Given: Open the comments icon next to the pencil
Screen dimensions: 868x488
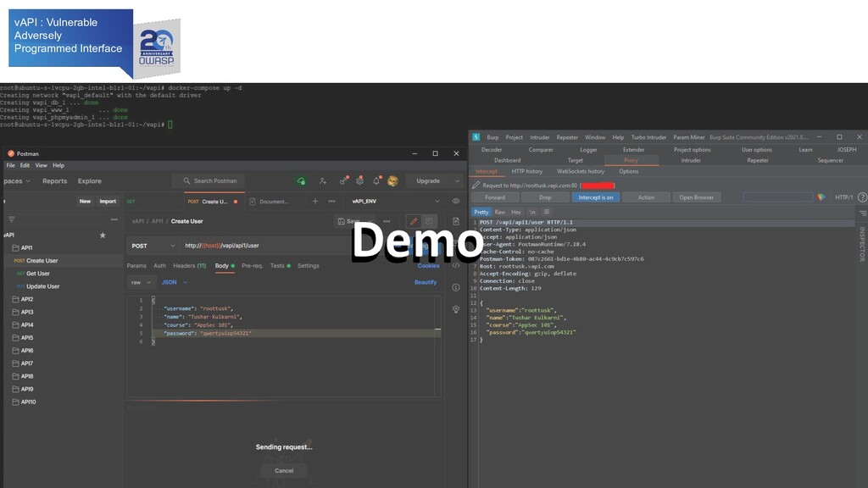Looking at the screenshot, I should pyautogui.click(x=429, y=221).
